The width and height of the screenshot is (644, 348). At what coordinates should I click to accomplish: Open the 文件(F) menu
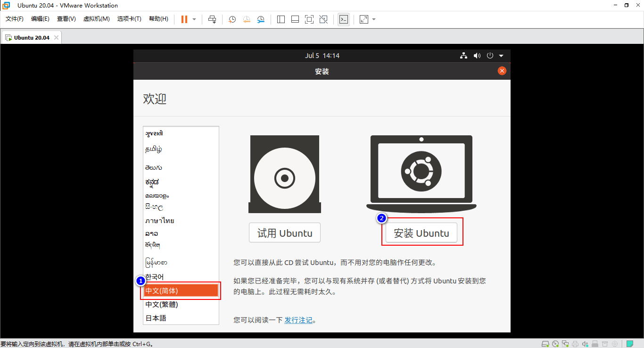(15, 19)
